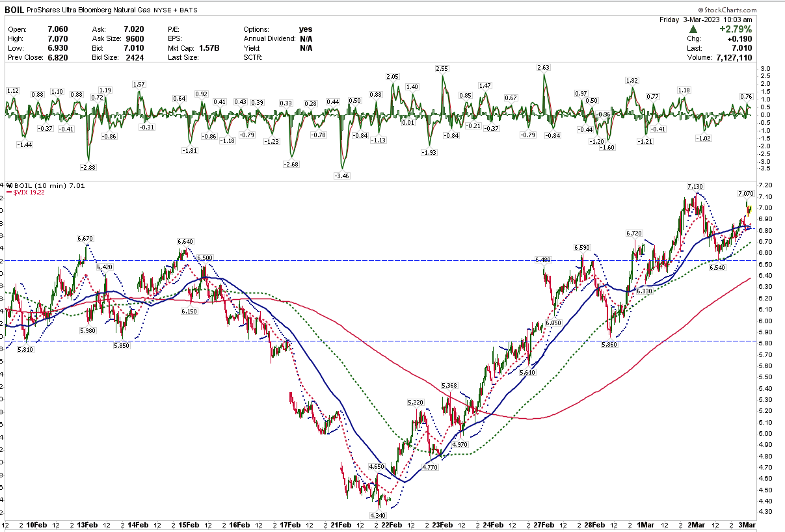Click the "6.640" price label on chart
Screen dimensions: 785x532
186,242
